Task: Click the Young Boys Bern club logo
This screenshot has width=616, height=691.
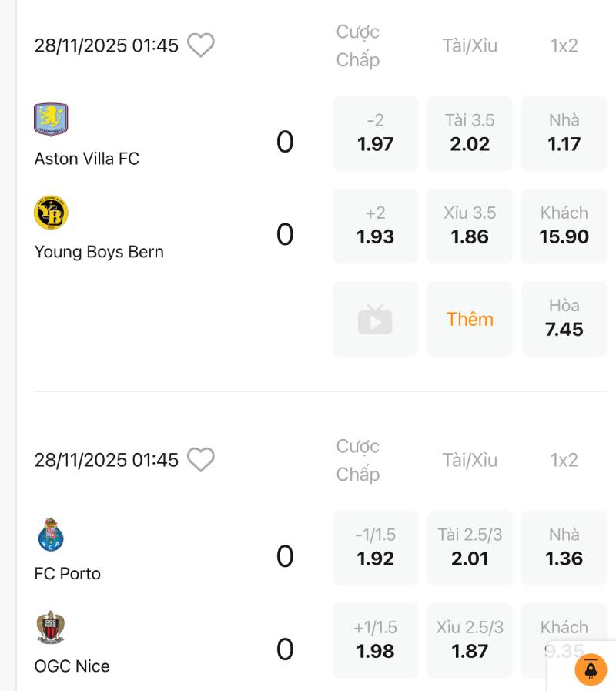Action: click(51, 213)
